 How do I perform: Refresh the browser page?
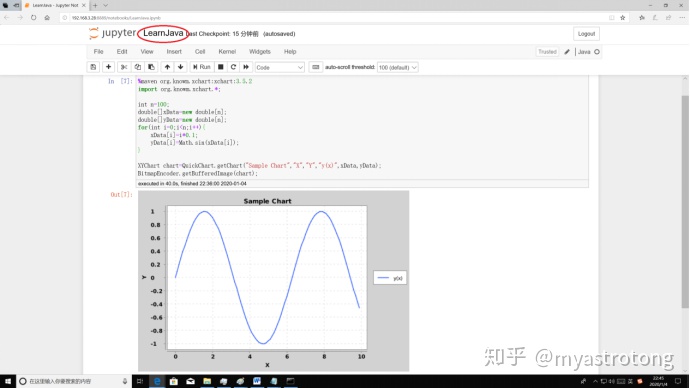(33, 18)
